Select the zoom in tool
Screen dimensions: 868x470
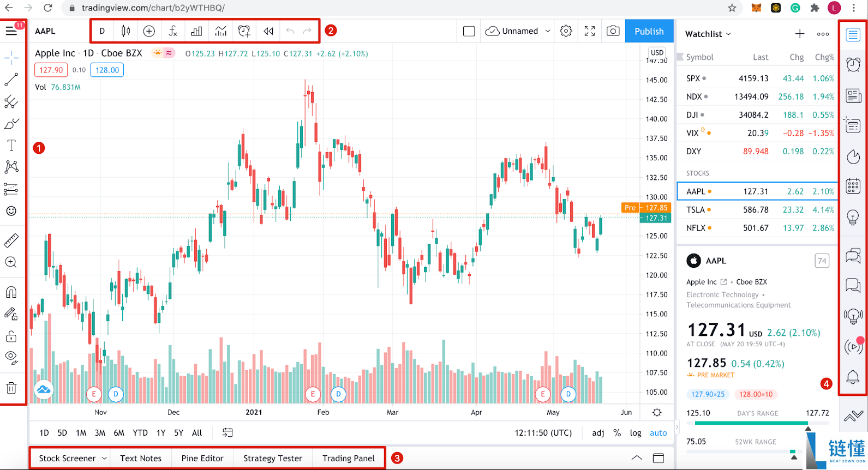point(11,262)
